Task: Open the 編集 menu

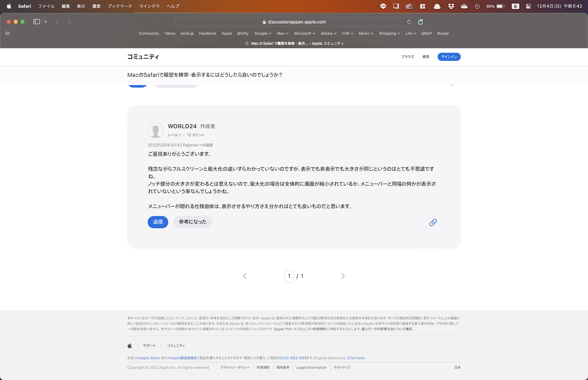Action: pos(66,6)
